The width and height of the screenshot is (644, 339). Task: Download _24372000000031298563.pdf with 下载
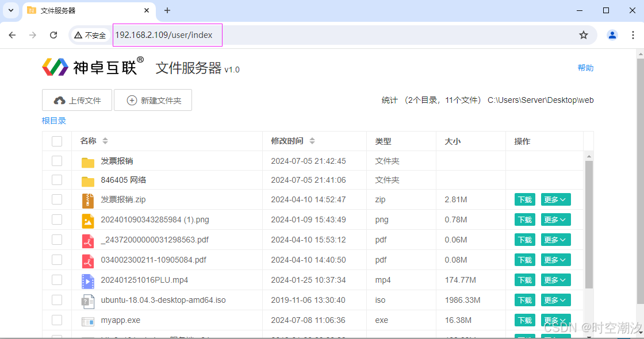pos(525,240)
